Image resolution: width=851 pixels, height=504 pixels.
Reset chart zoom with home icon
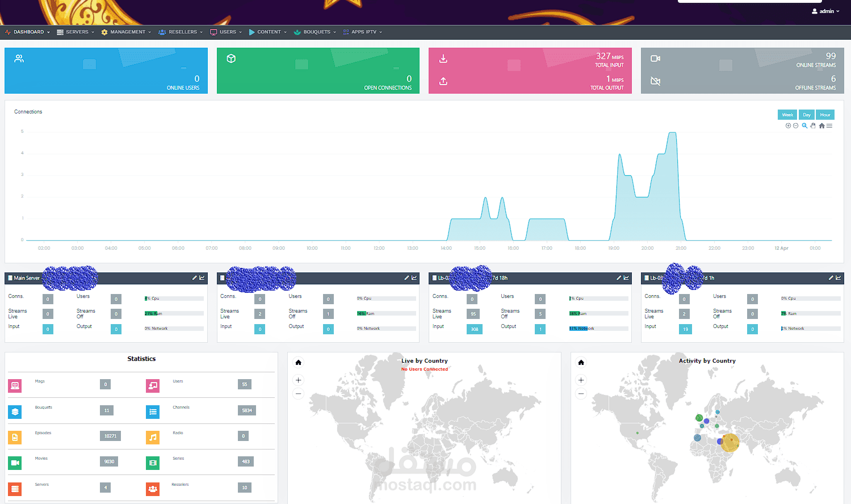(x=821, y=125)
